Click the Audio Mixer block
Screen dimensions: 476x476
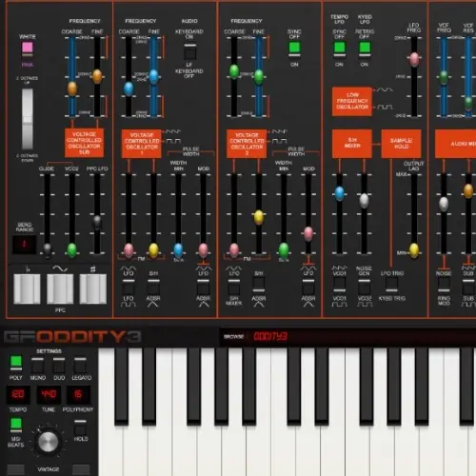[x=455, y=144]
